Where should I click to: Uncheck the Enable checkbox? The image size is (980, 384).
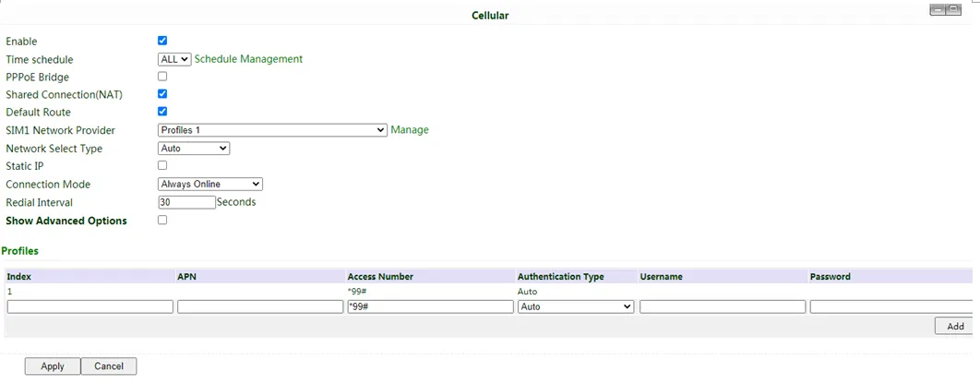coord(162,41)
